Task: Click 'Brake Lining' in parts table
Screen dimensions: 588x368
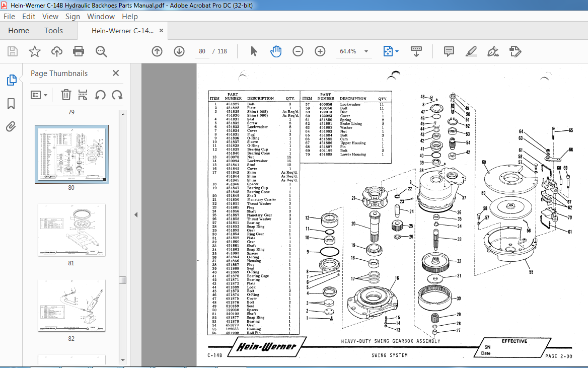Action: pos(351,124)
